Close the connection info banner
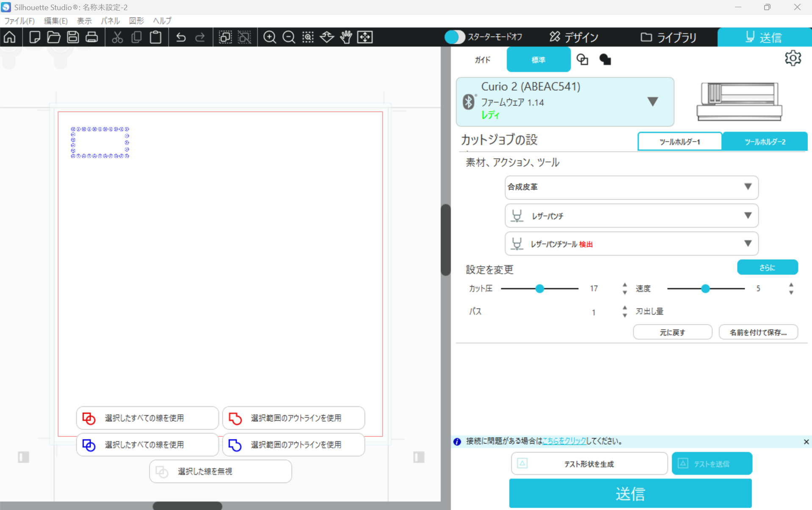The image size is (812, 510). [x=806, y=442]
